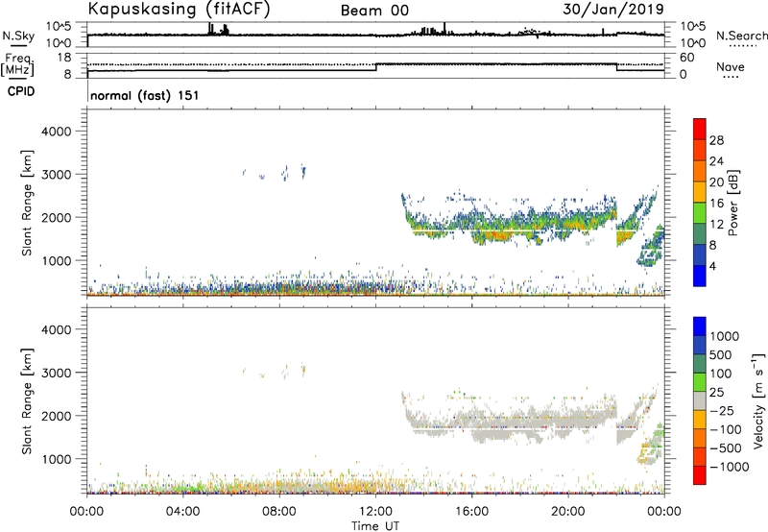Click the "4000" tick on the power panel
Image resolution: width=768 pixels, height=532 pixels.
pos(57,132)
